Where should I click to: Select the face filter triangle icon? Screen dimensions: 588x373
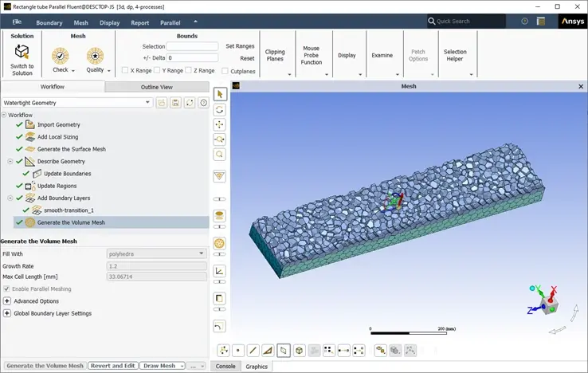pos(269,351)
